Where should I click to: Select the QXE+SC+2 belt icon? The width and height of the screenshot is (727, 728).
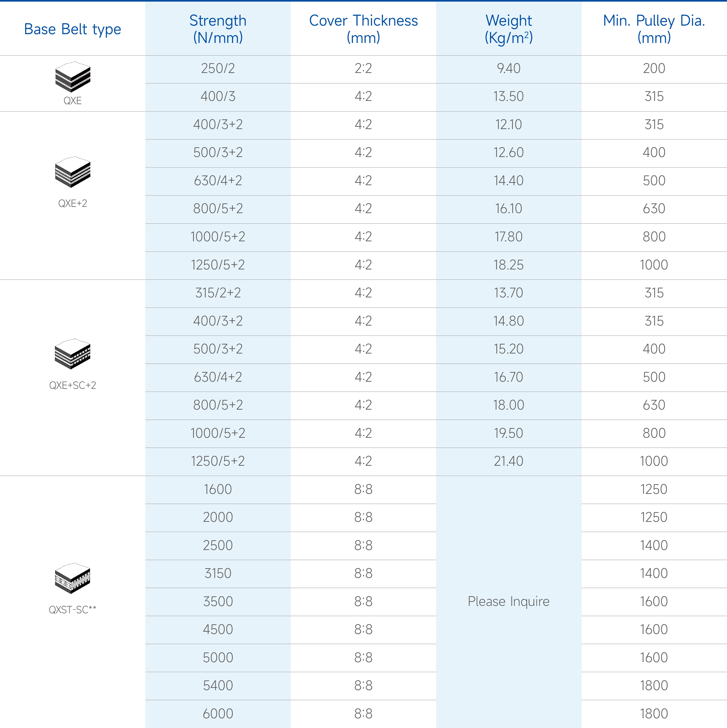coord(73,354)
